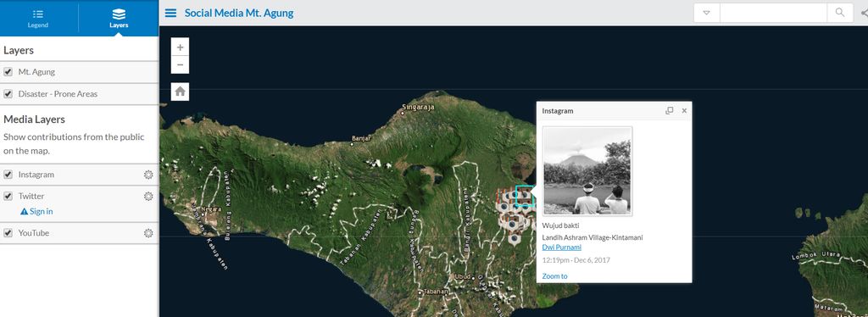Open the search source dropdown arrow
The height and width of the screenshot is (317, 868).
(x=706, y=13)
